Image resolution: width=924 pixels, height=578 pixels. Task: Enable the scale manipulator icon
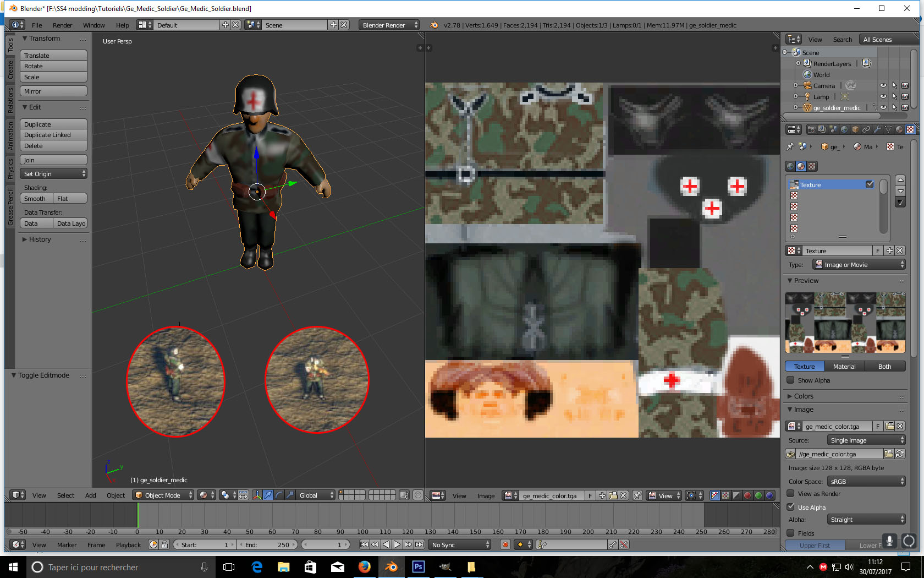pyautogui.click(x=290, y=495)
